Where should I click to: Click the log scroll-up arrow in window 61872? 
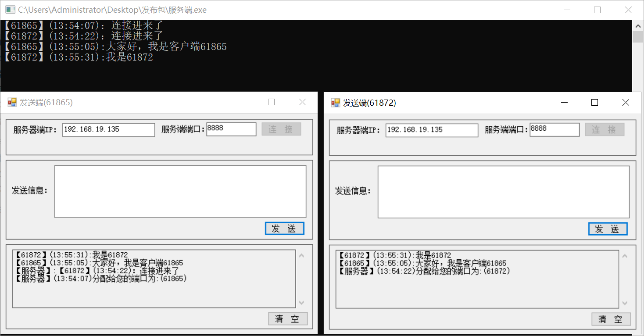tap(625, 256)
